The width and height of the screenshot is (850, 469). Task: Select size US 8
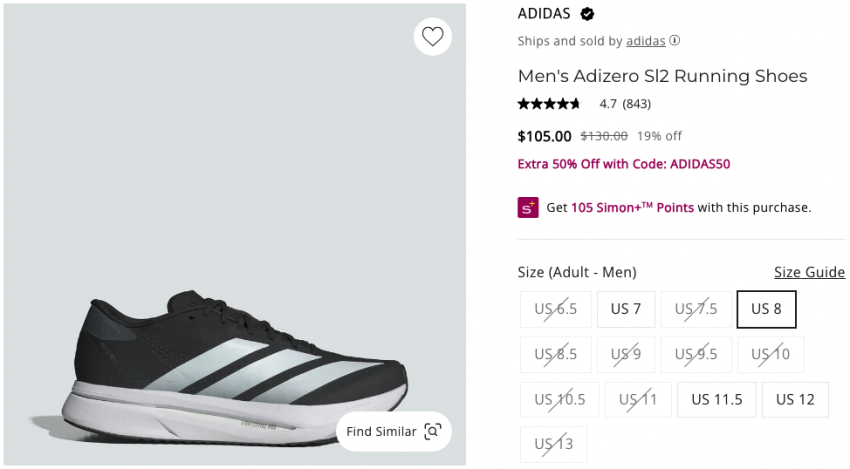click(766, 309)
